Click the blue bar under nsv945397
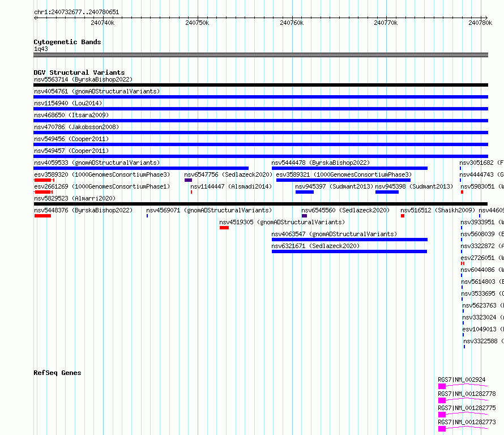Screen dimensions: 504x435 point(305,192)
